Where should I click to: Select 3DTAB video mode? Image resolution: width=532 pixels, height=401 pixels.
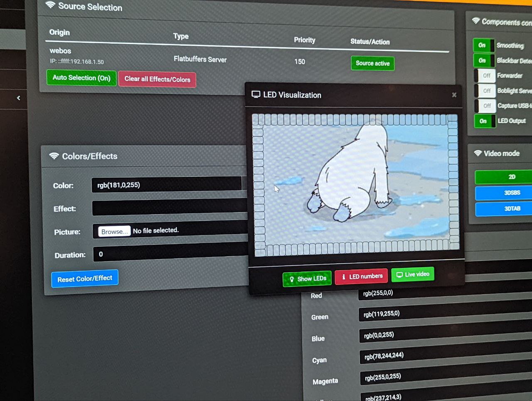pos(504,208)
